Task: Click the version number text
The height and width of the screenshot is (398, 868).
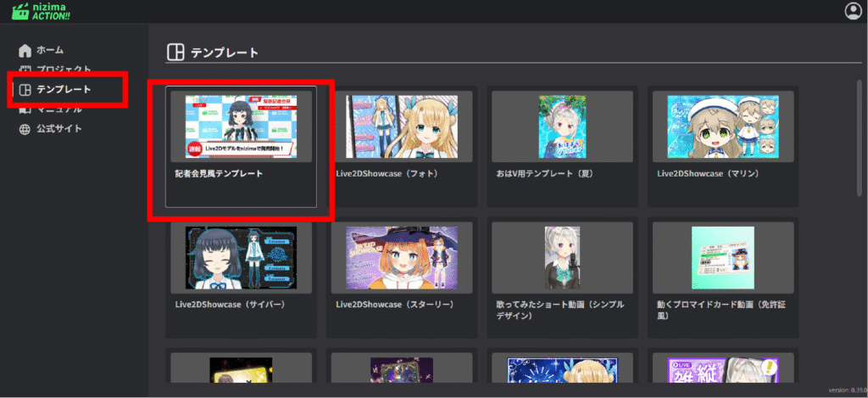Action: 848,390
